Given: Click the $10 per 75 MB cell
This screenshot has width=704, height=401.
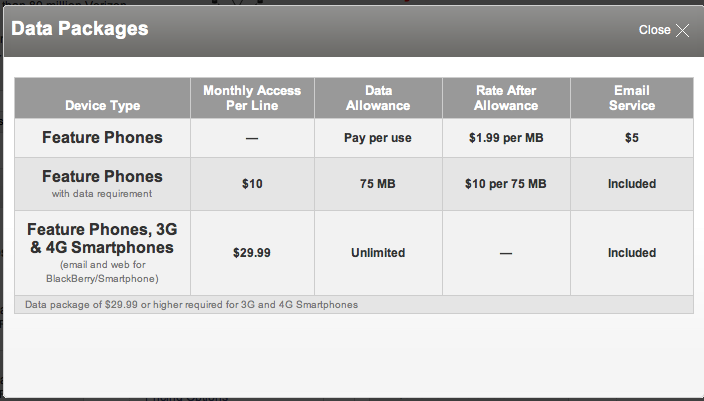Looking at the screenshot, I should [506, 184].
